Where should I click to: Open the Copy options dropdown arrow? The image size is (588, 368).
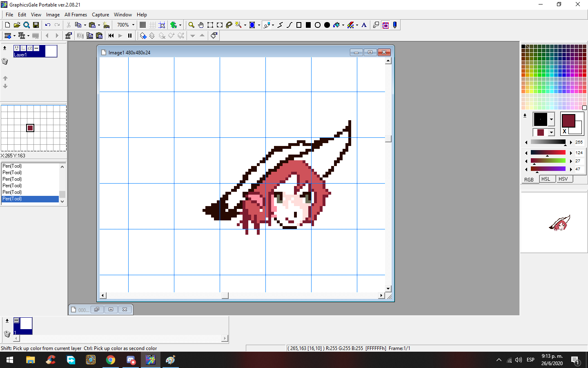85,25
